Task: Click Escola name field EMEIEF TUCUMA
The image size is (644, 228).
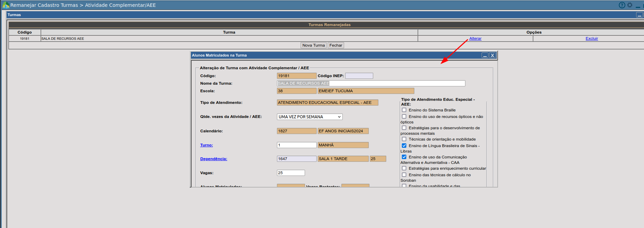Action: click(366, 91)
